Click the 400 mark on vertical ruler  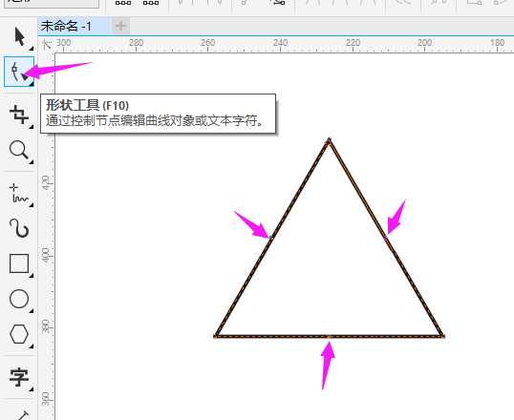coord(46,255)
